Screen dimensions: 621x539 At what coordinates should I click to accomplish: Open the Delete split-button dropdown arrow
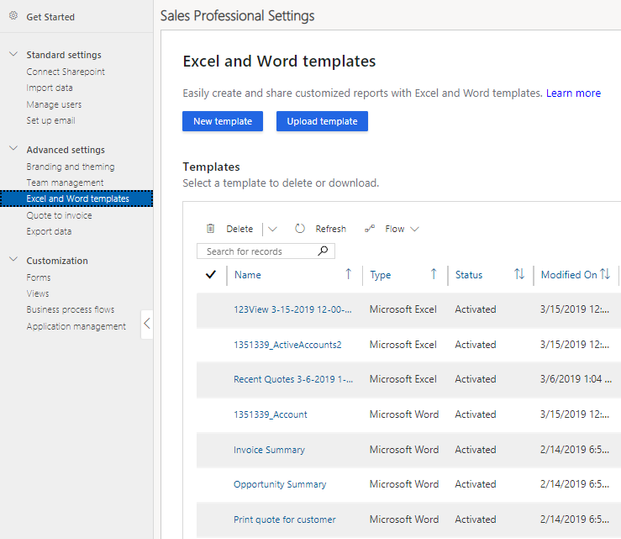[x=273, y=229]
